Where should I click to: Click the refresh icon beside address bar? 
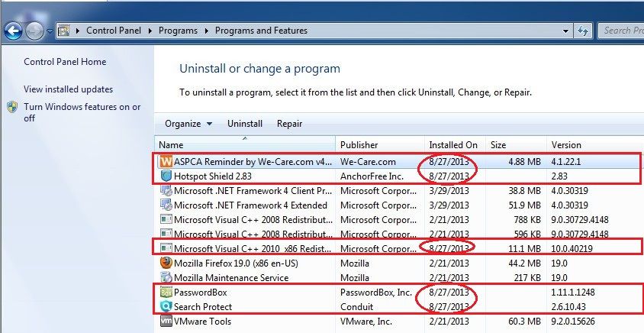583,31
